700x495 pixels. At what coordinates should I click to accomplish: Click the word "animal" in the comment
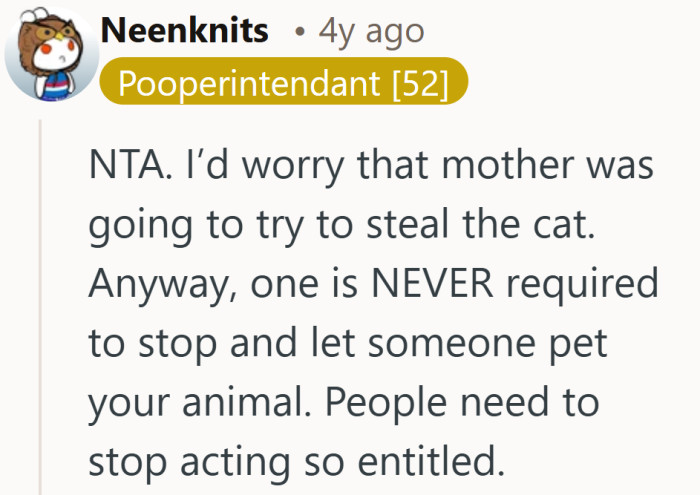(261, 402)
